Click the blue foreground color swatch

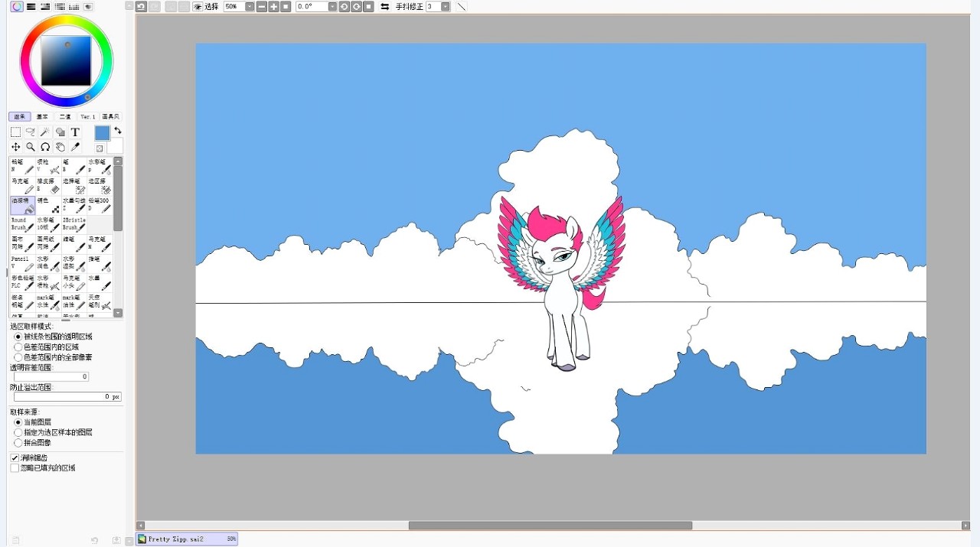[x=102, y=133]
